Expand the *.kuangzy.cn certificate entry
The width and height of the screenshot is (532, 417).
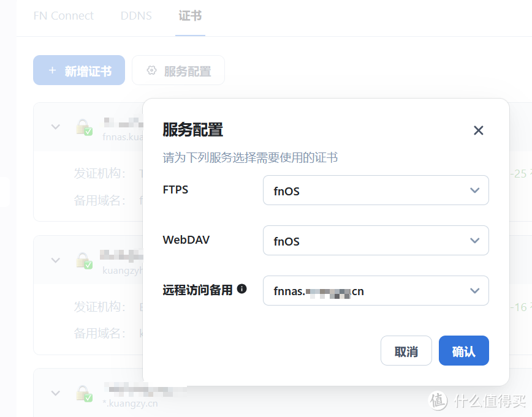point(55,393)
